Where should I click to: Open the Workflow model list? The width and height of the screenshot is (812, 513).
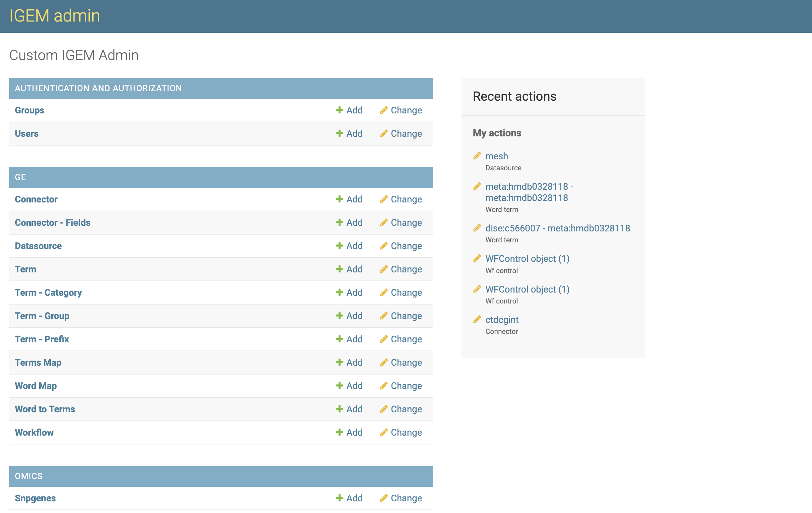click(34, 432)
